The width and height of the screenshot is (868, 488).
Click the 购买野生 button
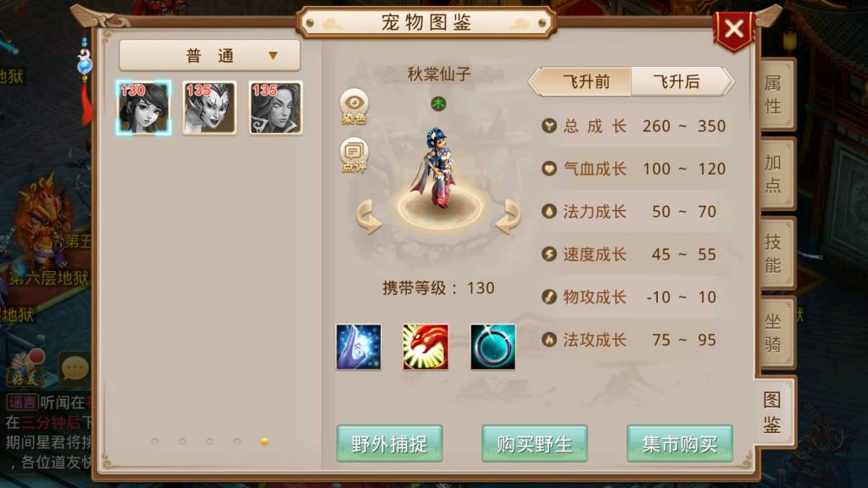534,443
